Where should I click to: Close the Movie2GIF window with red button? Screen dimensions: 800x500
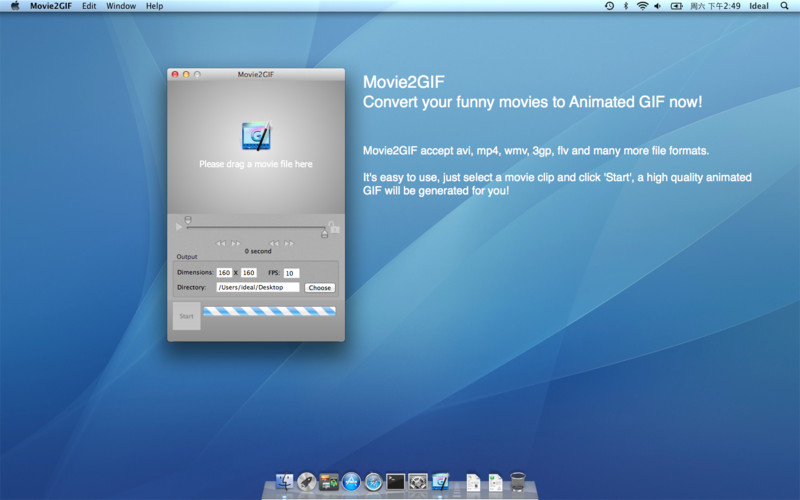tap(175, 74)
